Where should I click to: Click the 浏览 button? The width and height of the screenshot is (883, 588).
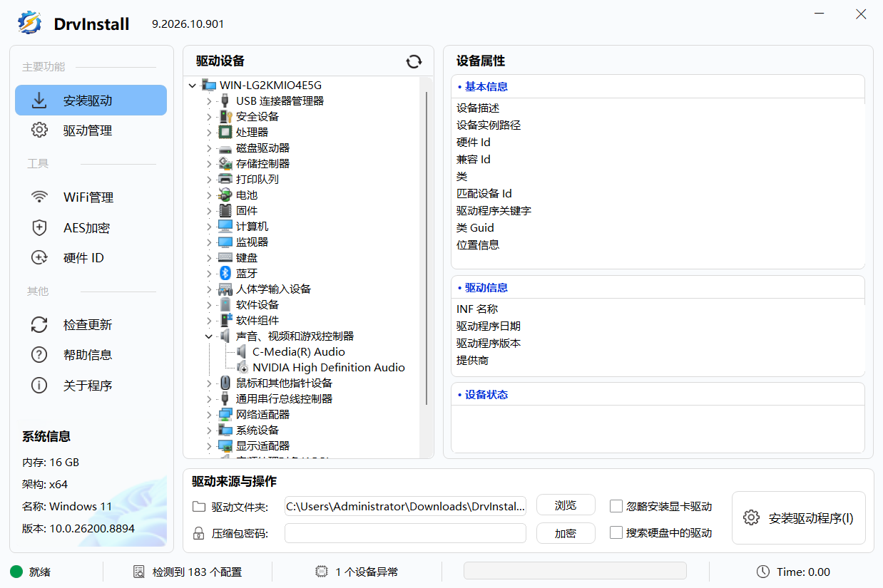tap(566, 505)
